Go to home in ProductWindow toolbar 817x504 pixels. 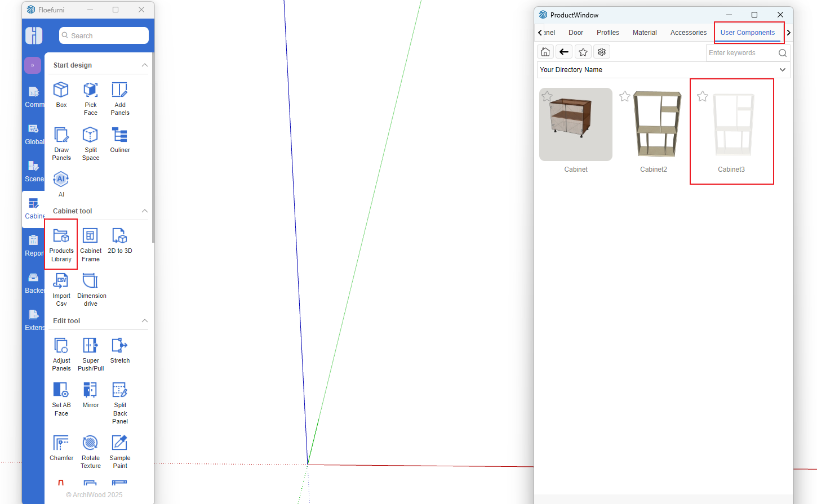(x=545, y=52)
